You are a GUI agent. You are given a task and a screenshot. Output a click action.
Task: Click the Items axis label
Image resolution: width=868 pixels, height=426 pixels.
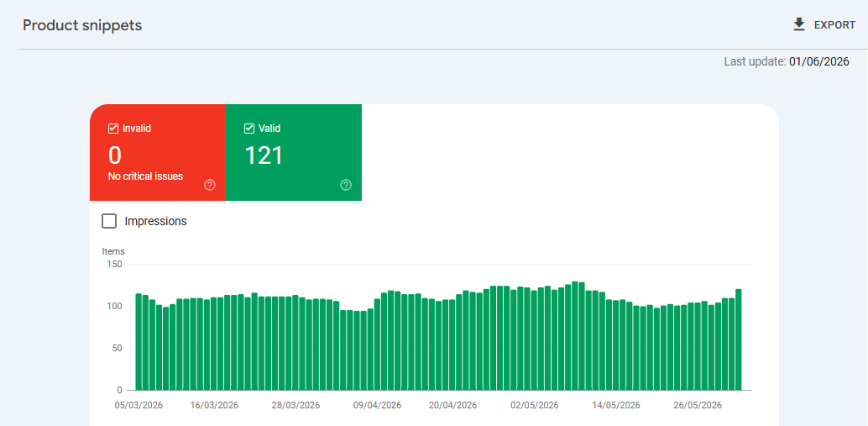113,251
